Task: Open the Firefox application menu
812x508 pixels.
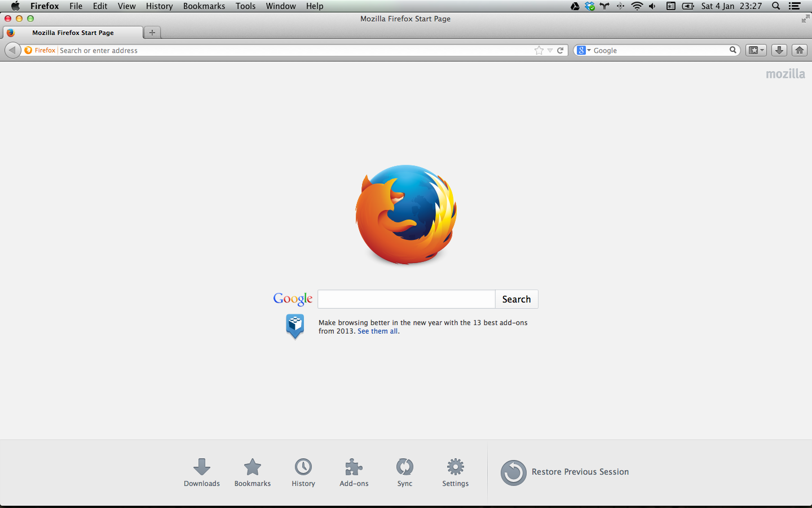Action: pos(45,6)
